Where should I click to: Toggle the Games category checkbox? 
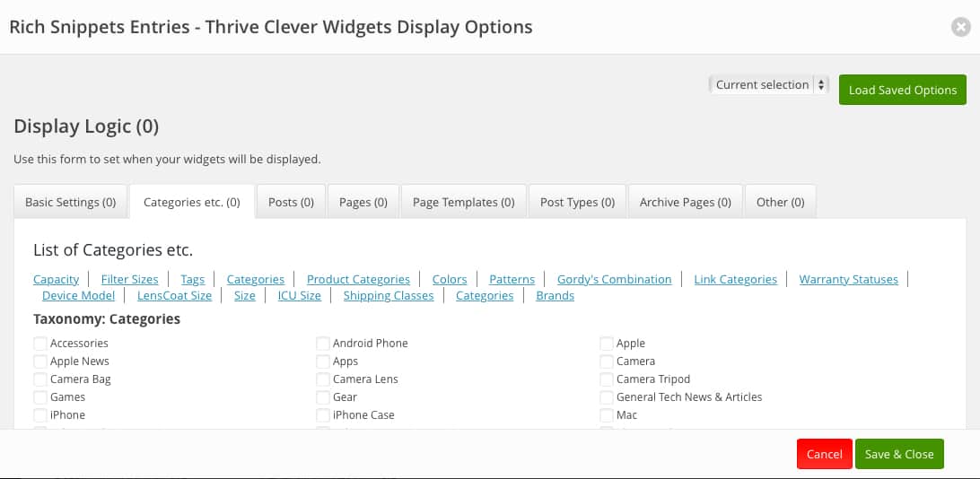40,397
